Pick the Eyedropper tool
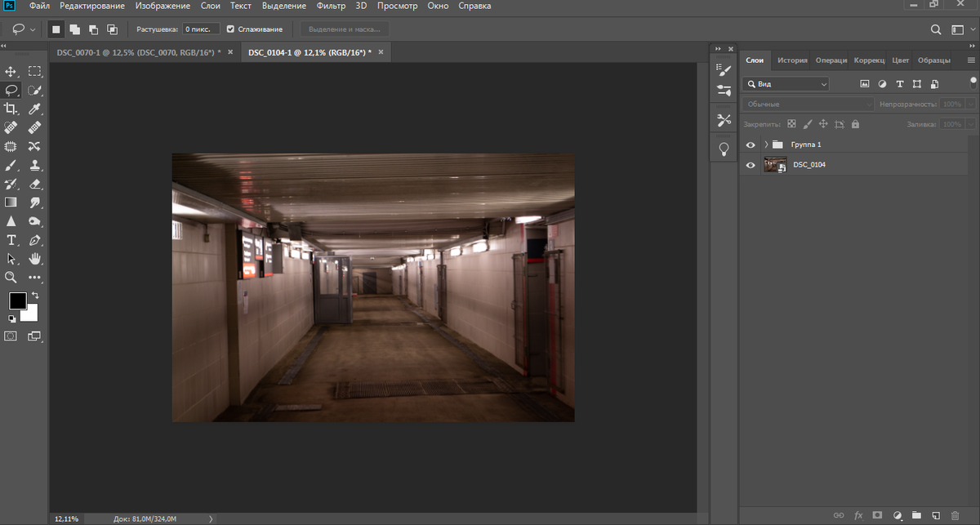The width and height of the screenshot is (980, 525). (34, 109)
